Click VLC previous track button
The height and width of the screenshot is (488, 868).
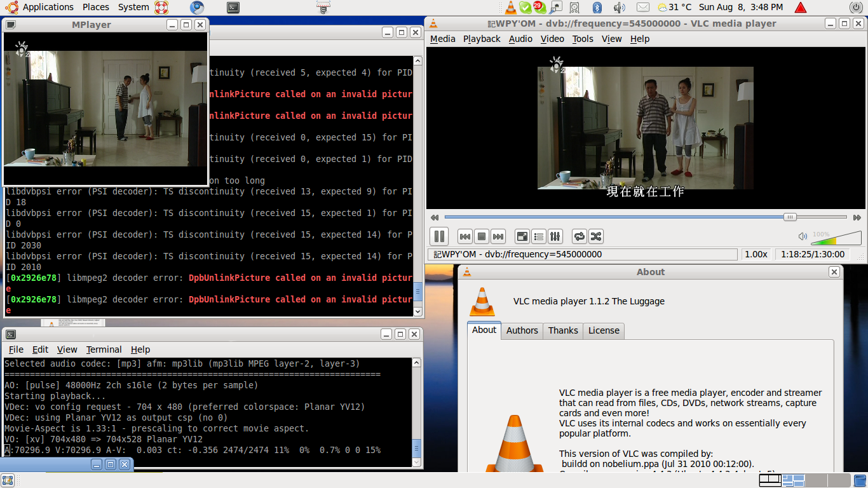pyautogui.click(x=465, y=236)
